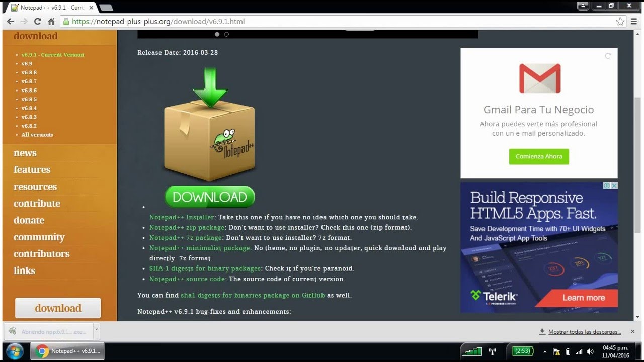Click the AdChoices info icon on Telerik ad
Image resolution: width=644 pixels, height=362 pixels.
coord(607,186)
